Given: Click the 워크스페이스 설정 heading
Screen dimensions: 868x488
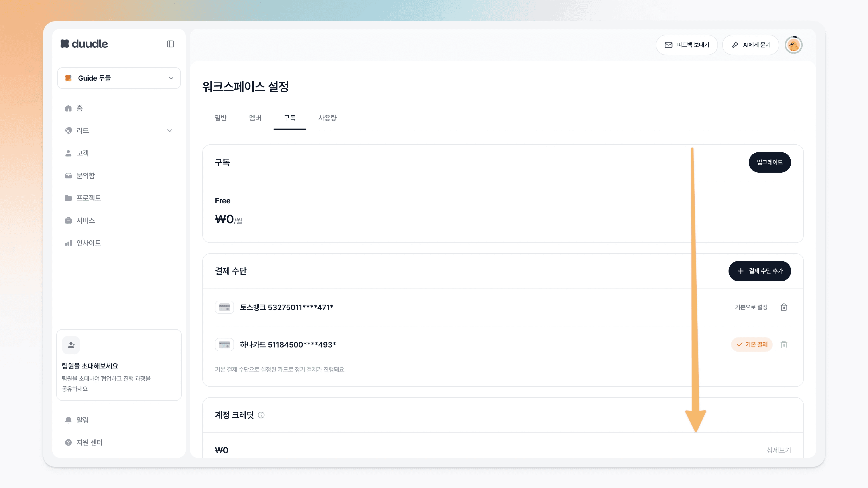Looking at the screenshot, I should [x=245, y=87].
